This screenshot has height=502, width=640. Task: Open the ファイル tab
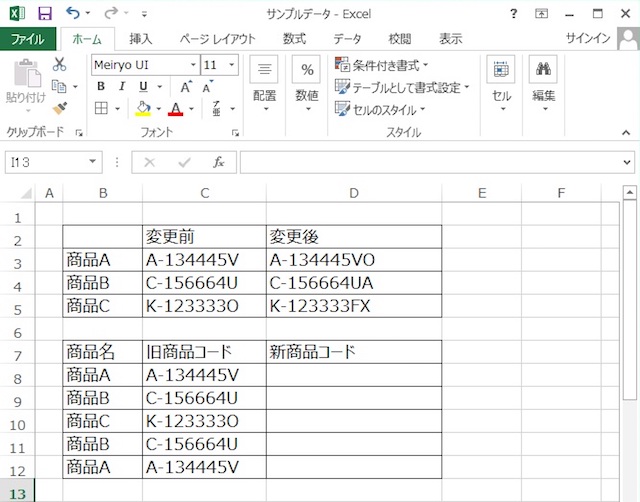point(28,39)
